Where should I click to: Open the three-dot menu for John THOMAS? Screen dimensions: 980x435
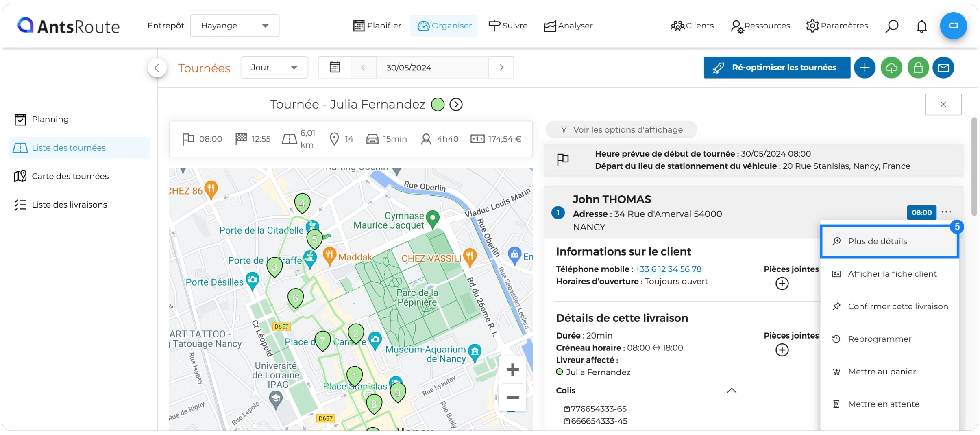946,212
